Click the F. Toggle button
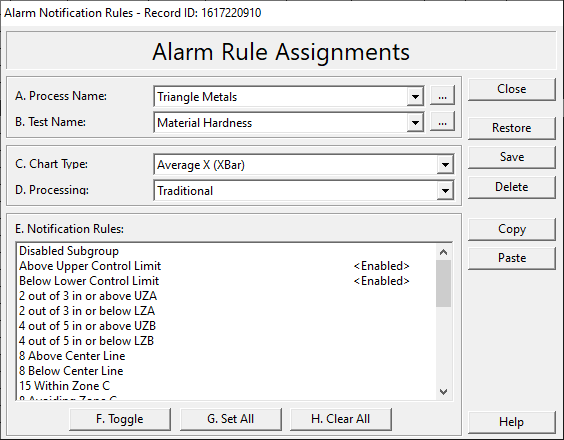 tap(120, 419)
